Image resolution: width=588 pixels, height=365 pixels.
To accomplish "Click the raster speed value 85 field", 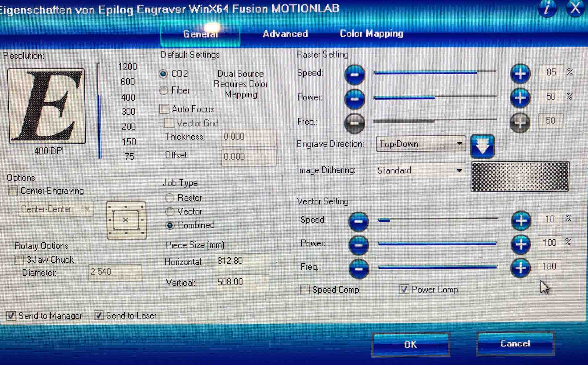I will coord(551,72).
